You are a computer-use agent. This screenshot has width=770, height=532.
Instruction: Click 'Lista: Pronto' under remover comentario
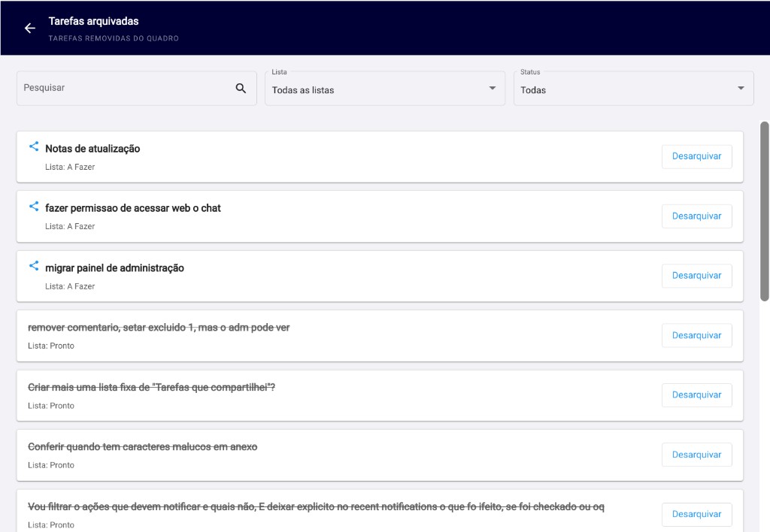(x=51, y=346)
